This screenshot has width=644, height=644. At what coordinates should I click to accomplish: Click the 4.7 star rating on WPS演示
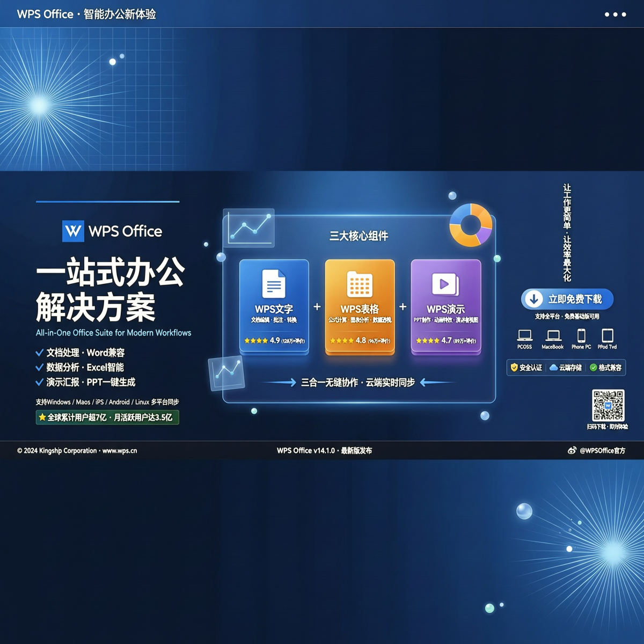446,340
